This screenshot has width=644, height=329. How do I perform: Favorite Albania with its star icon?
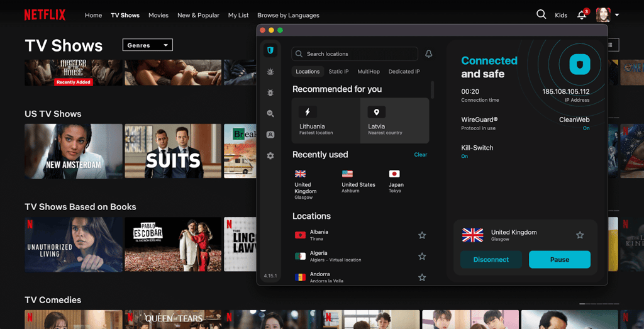422,235
